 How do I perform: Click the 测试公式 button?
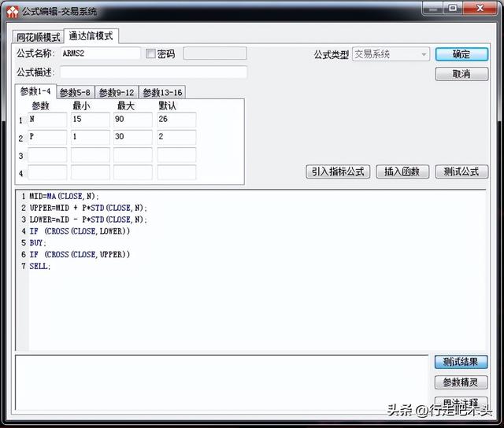pos(461,172)
